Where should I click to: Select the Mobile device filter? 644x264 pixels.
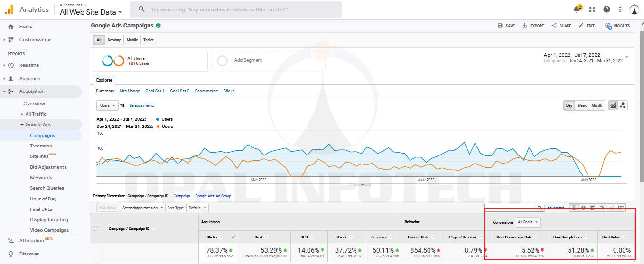coord(132,40)
